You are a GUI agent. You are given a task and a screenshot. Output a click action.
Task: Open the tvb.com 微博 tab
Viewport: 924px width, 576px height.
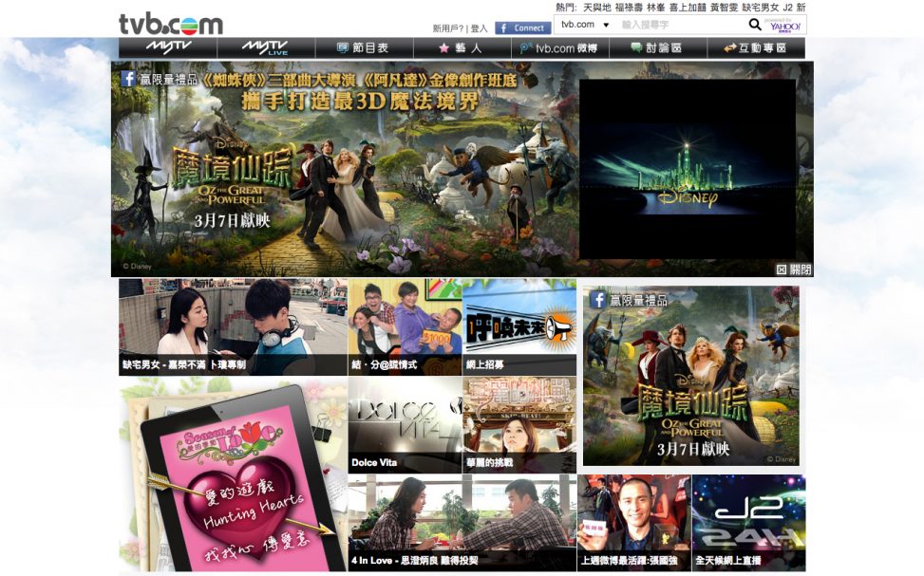[x=560, y=47]
